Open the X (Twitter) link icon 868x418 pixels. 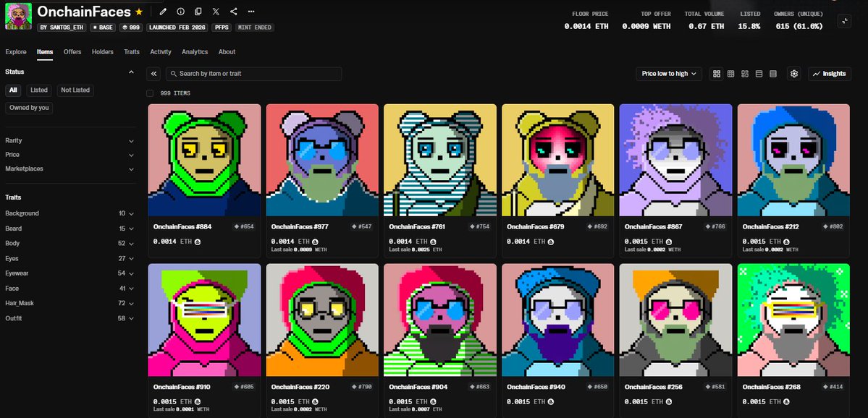tap(216, 12)
